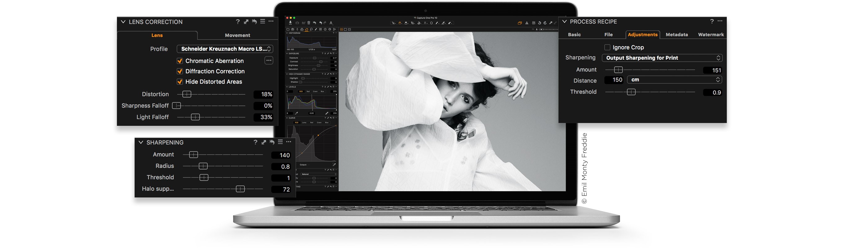The image size is (868, 248).
Task: Open the Capture camera tool tab
Action: pyautogui.click(x=293, y=29)
